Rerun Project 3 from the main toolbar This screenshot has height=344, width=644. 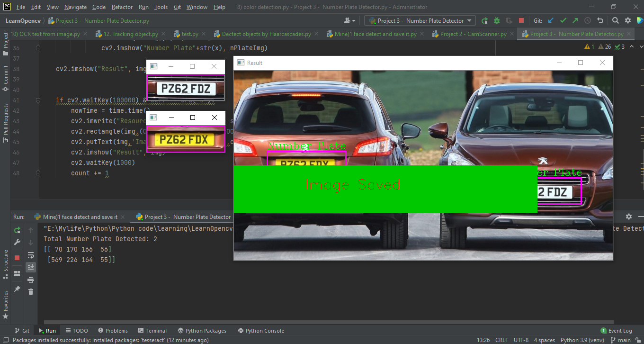point(484,20)
